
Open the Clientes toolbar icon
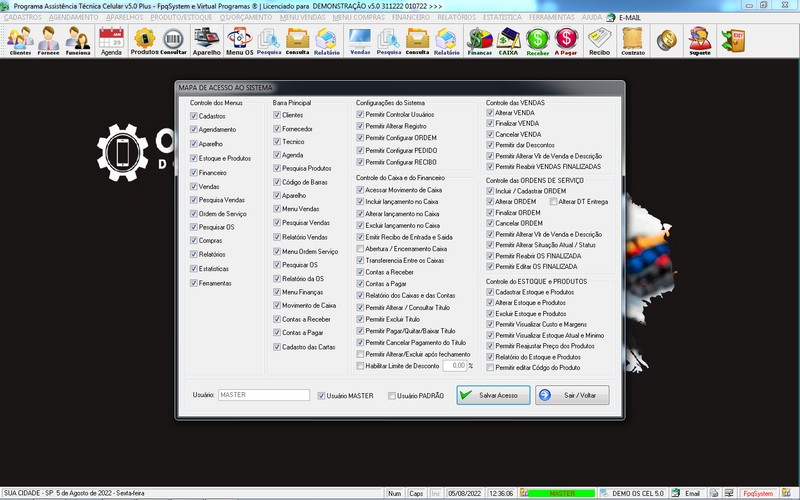coord(20,40)
